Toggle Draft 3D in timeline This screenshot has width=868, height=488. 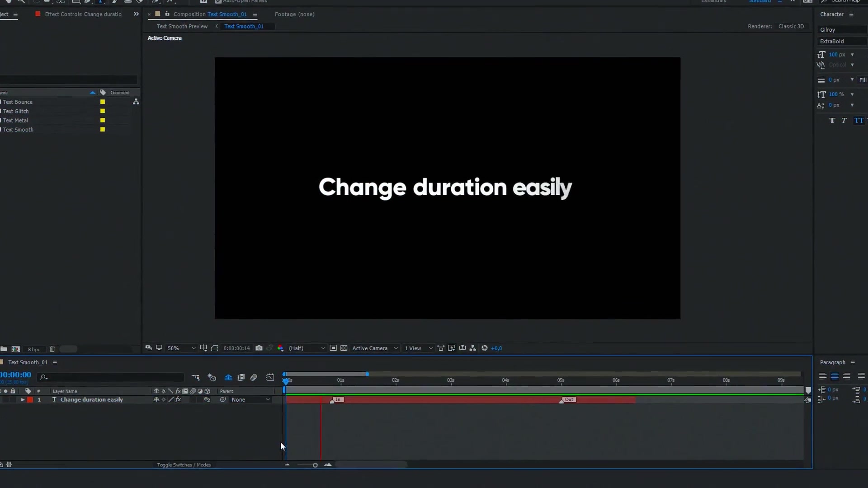pos(212,377)
